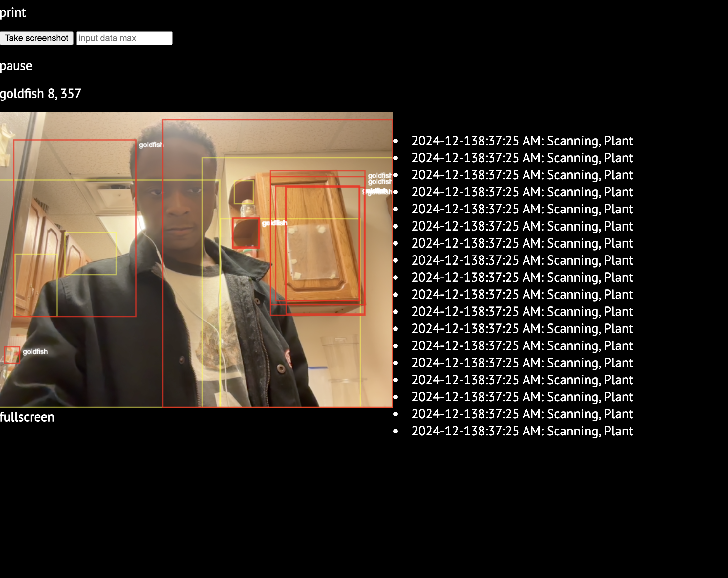728x578 pixels.
Task: Click the 'input data max' field
Action: [123, 38]
